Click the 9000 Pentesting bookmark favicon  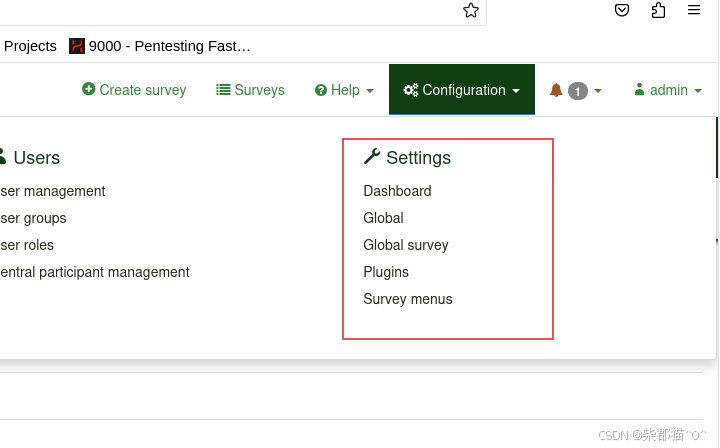pyautogui.click(x=77, y=46)
